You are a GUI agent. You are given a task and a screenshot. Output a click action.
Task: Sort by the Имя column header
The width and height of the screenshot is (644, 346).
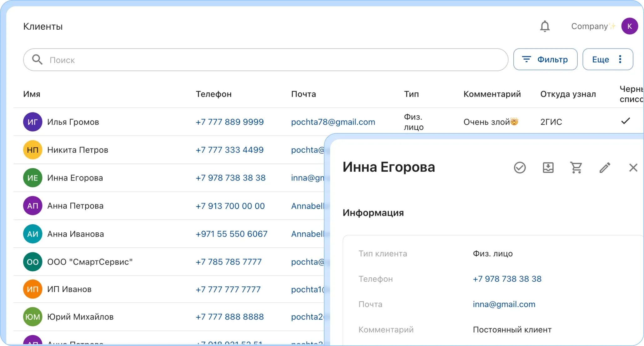coord(32,94)
